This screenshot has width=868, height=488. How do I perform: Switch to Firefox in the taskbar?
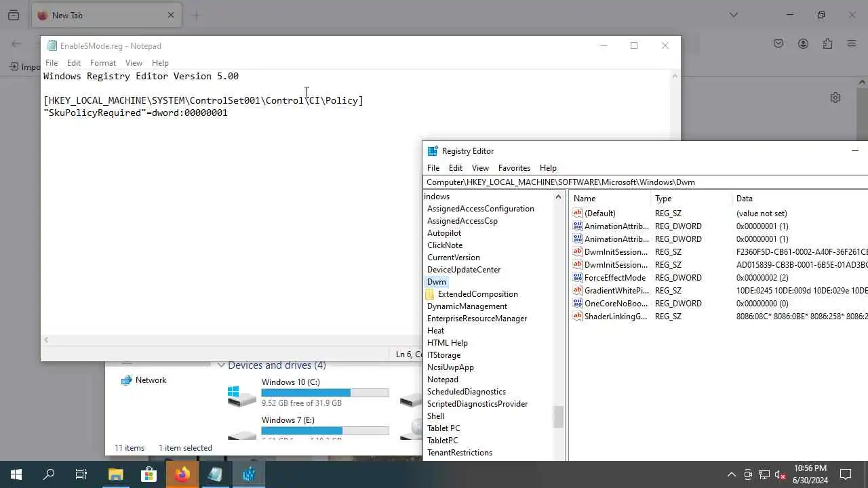click(182, 474)
